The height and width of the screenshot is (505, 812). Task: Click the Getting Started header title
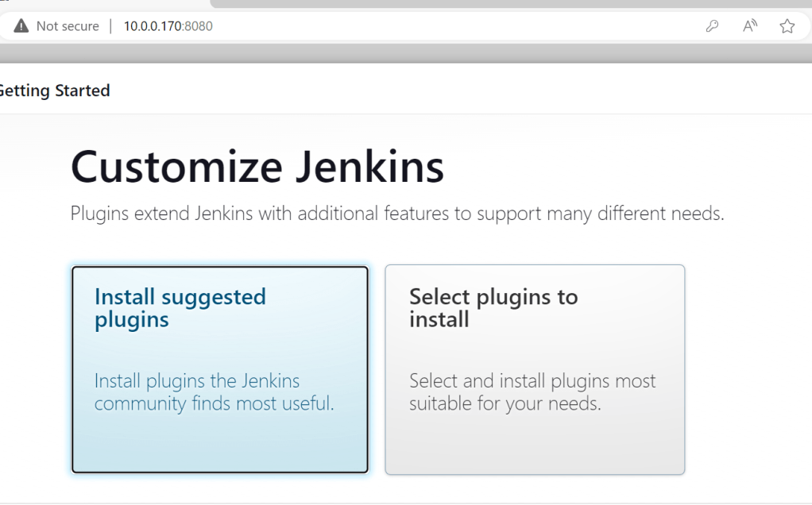(x=54, y=91)
